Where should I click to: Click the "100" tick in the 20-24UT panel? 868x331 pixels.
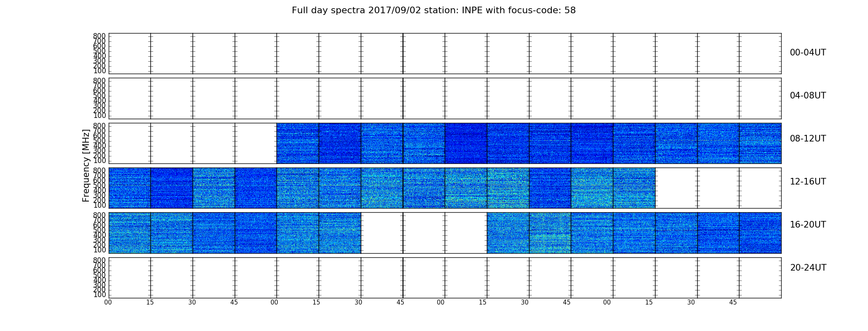(x=100, y=295)
